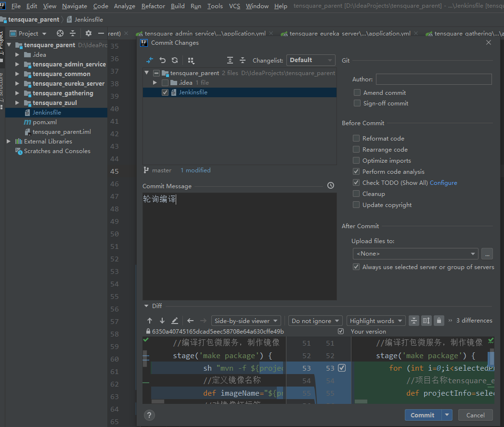Collapse all changes in the commit tree
This screenshot has width=504, height=427.
[x=243, y=60]
